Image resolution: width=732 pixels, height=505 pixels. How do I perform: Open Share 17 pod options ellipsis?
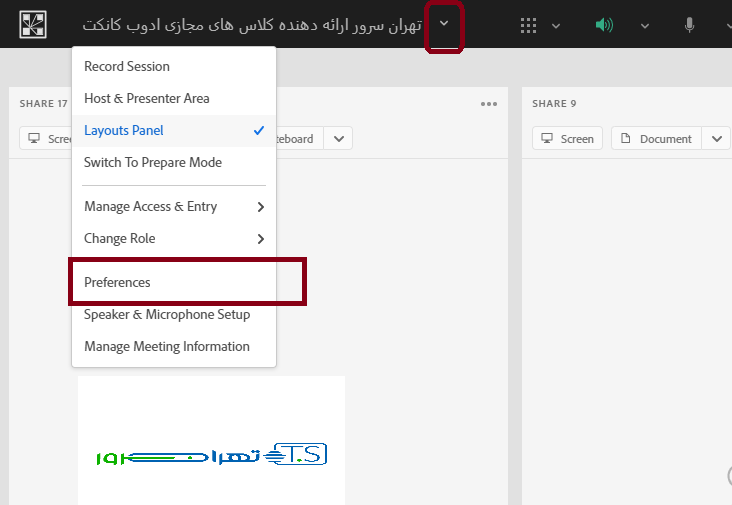488,103
